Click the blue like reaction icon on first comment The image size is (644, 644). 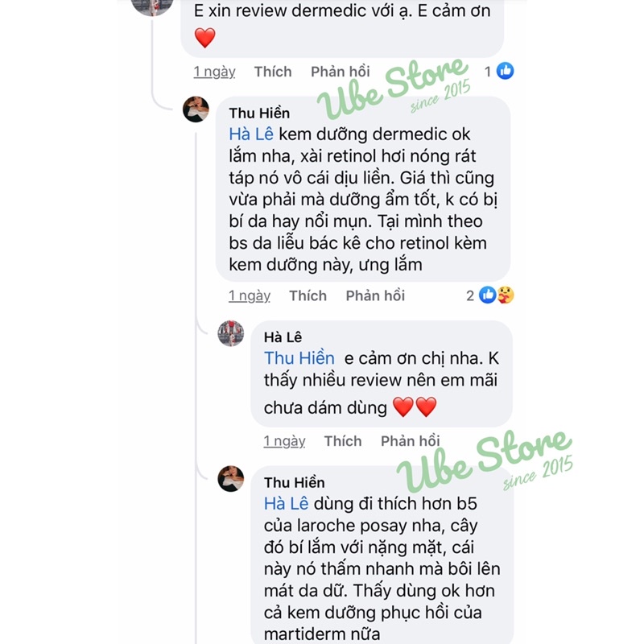(x=505, y=71)
